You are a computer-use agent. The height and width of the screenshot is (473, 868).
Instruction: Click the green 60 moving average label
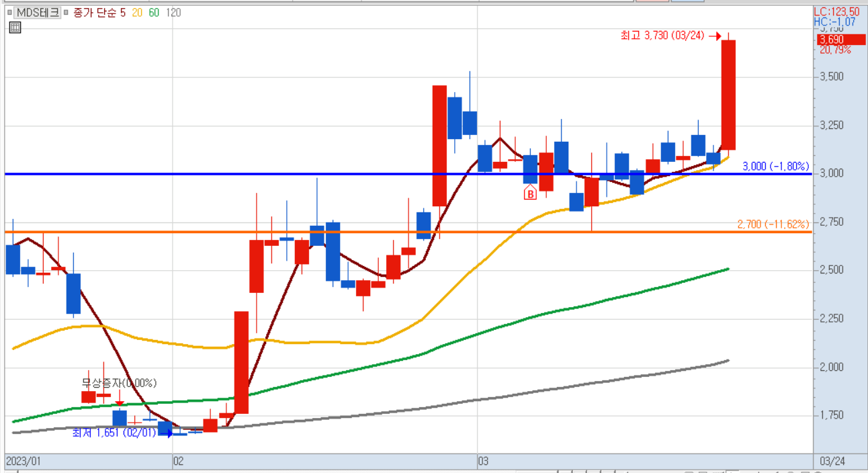(154, 13)
